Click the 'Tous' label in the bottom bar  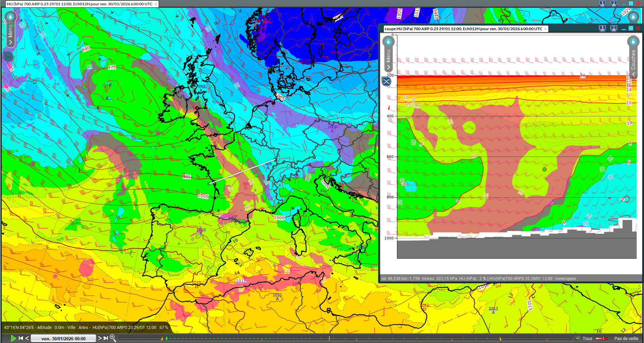587,339
